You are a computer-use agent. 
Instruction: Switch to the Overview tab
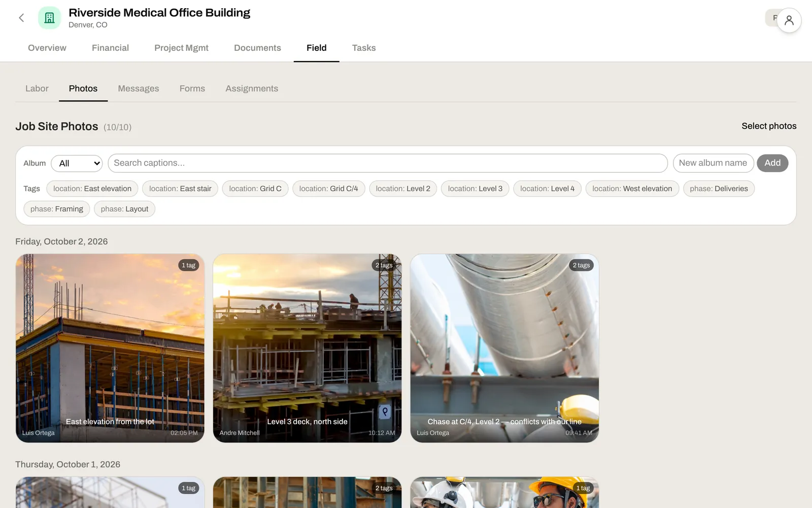[x=47, y=48]
